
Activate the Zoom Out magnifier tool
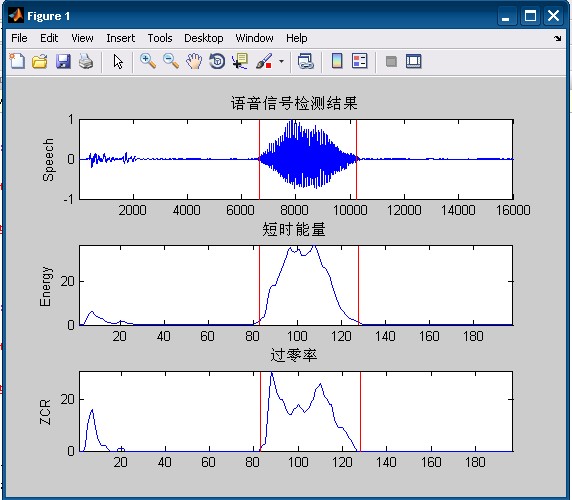[171, 61]
